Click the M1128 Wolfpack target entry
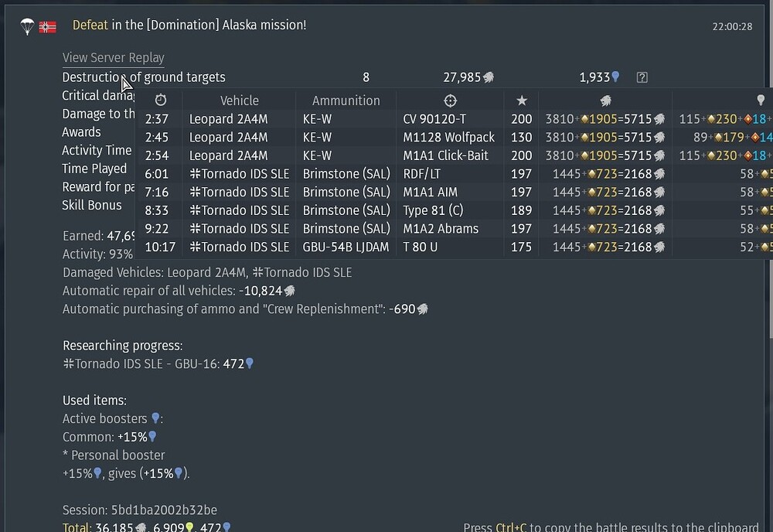 click(448, 138)
